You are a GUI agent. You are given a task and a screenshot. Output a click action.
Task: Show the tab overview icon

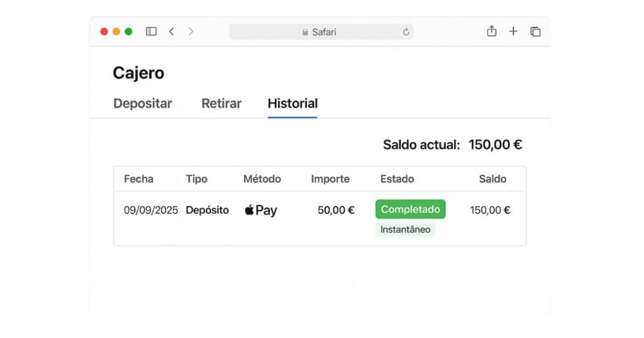tap(535, 31)
